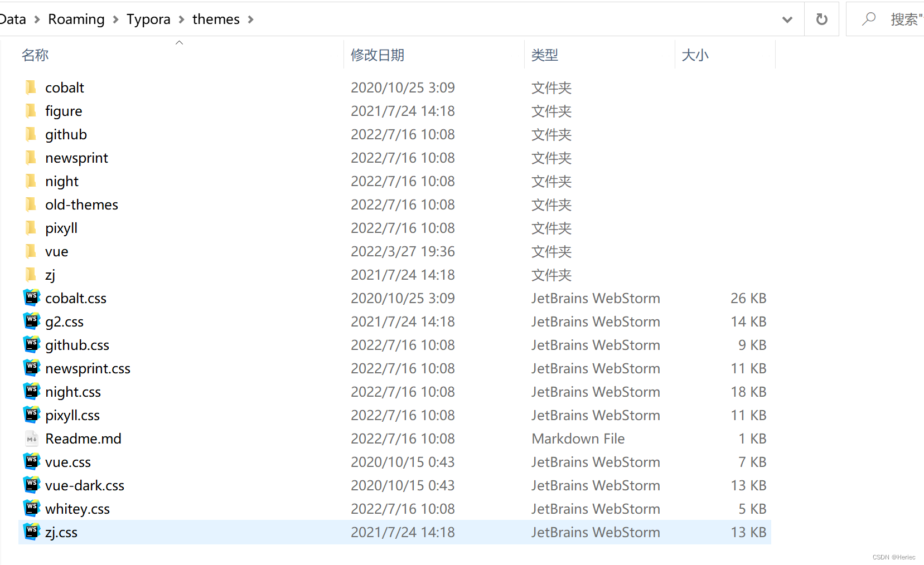
Task: Select the cobalt.css file name
Action: point(76,298)
